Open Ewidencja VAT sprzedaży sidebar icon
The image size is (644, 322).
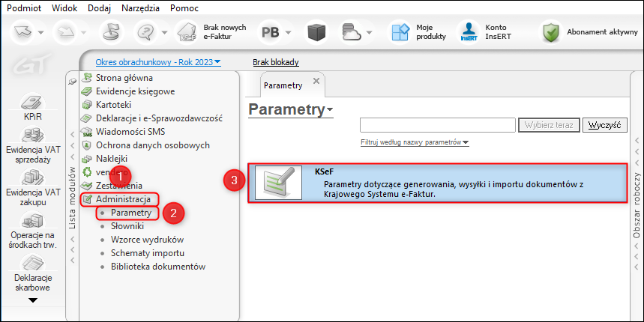pos(32,136)
